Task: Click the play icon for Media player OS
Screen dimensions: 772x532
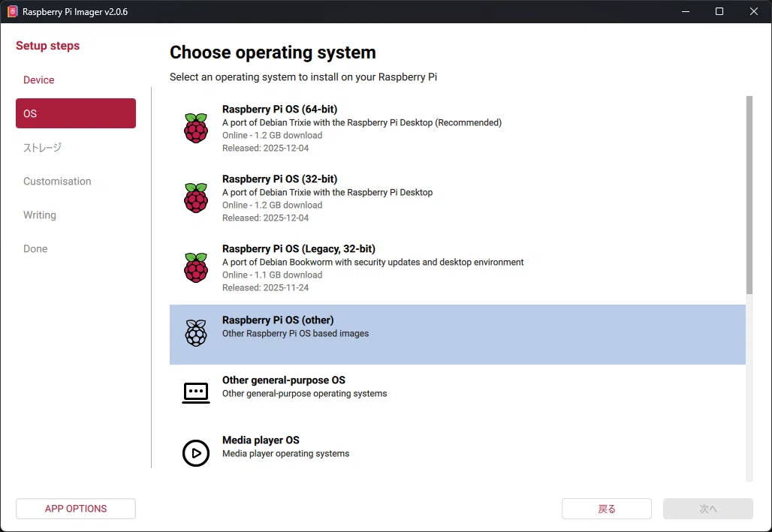Action: (196, 452)
